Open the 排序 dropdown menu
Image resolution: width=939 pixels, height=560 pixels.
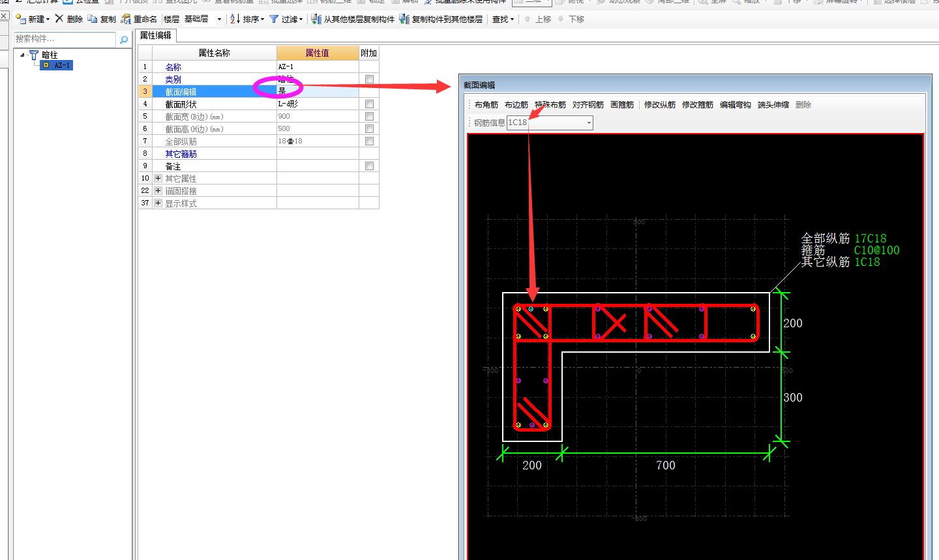click(x=262, y=20)
